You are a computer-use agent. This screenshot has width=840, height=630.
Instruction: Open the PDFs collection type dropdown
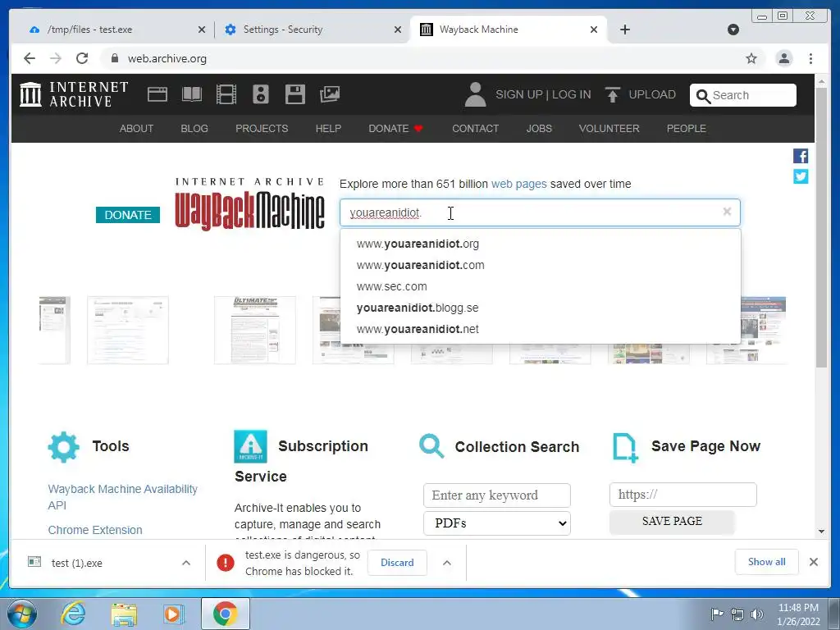click(x=496, y=523)
